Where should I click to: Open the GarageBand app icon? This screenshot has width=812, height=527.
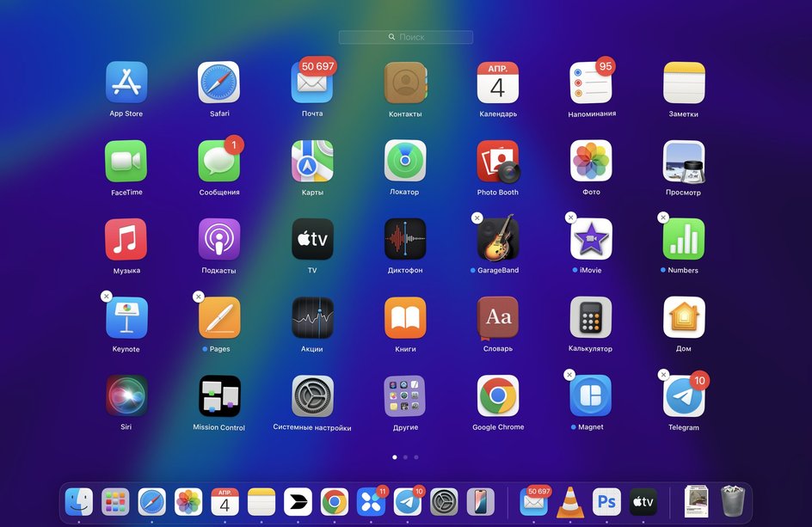click(x=498, y=238)
